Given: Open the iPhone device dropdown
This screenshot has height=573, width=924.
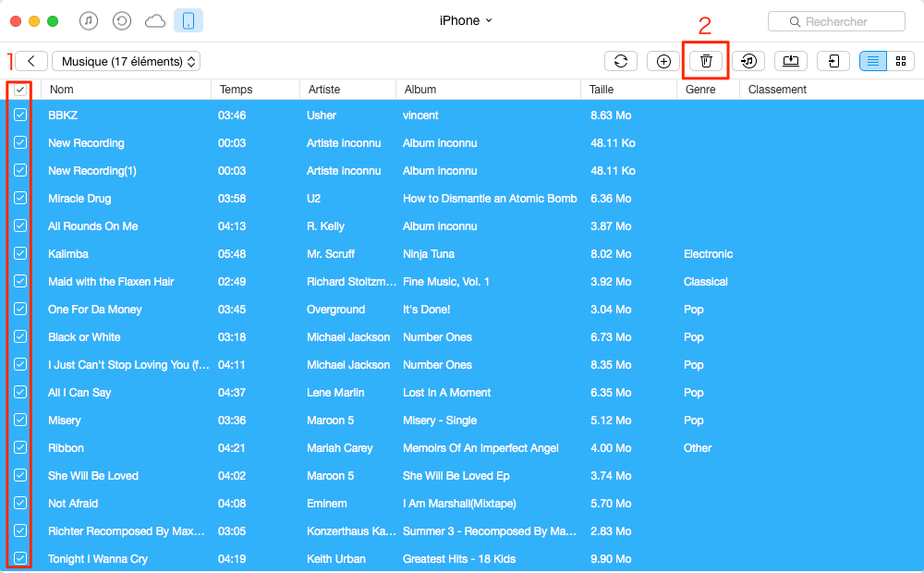Looking at the screenshot, I should click(x=466, y=20).
